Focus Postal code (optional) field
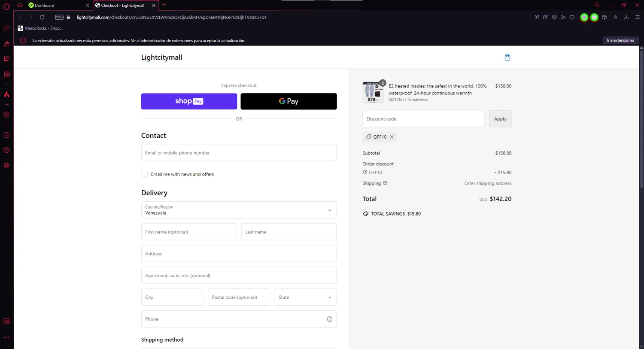The image size is (644, 349). coord(239,297)
